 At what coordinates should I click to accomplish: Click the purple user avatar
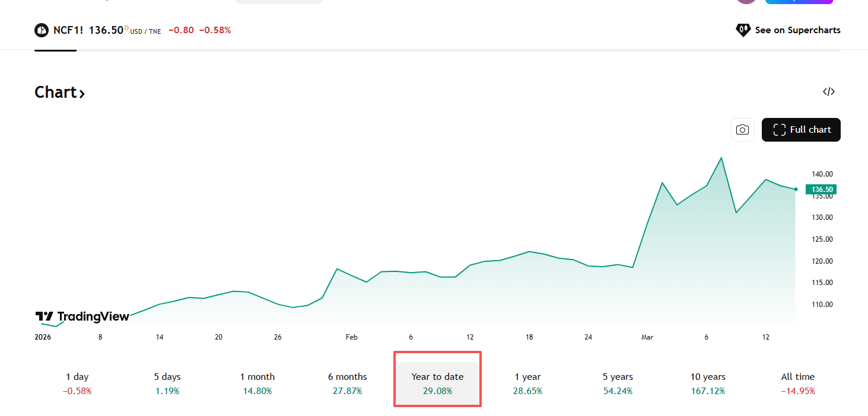pyautogui.click(x=746, y=2)
